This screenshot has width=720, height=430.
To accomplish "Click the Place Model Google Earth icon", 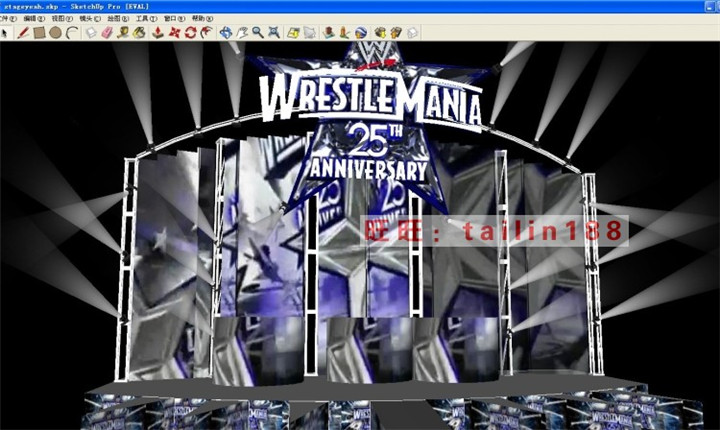I will click(361, 33).
